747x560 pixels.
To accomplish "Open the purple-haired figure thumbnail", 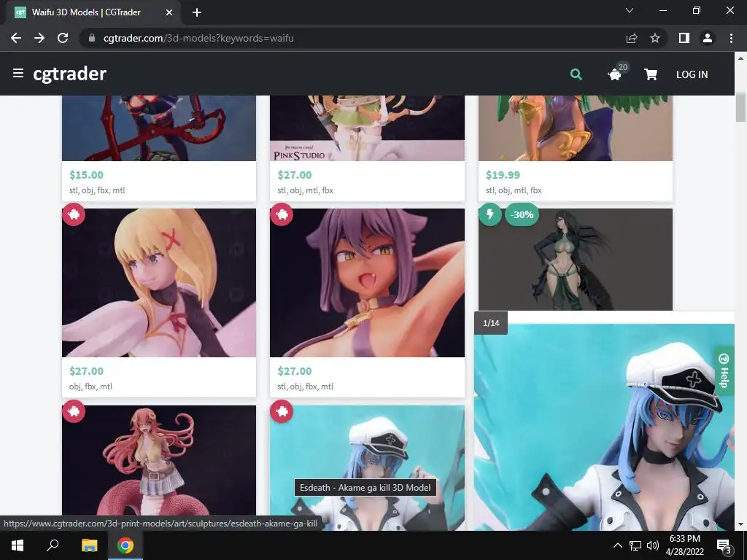I will tap(368, 283).
